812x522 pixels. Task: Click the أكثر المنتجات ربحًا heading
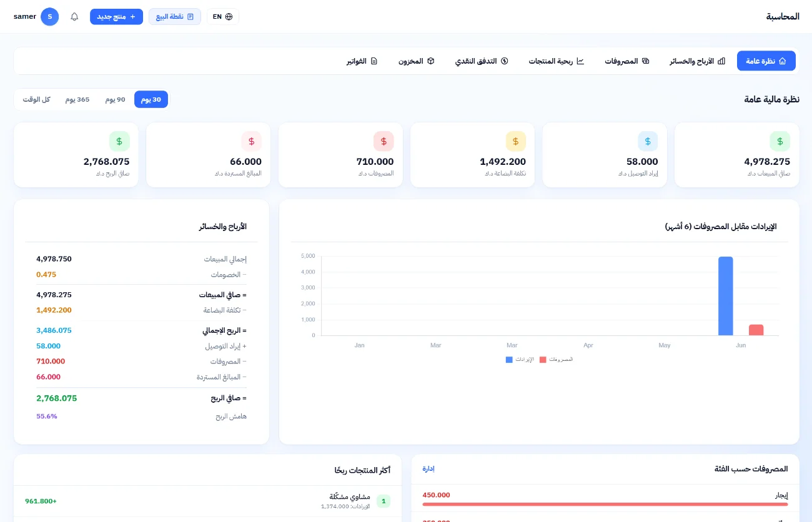(x=362, y=470)
